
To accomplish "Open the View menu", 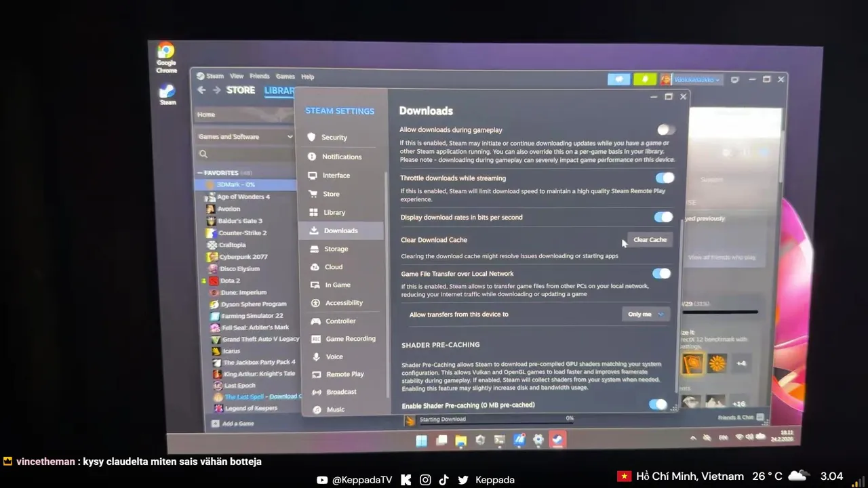I will pos(237,76).
